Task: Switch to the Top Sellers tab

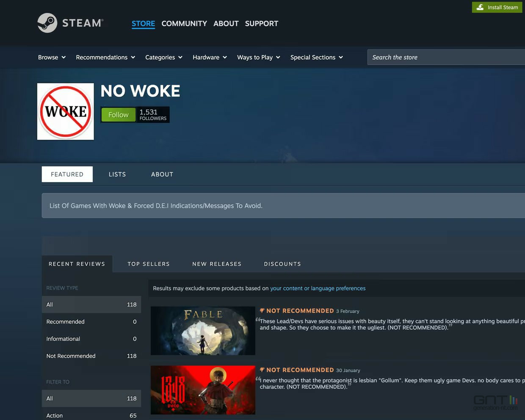Action: (x=149, y=264)
